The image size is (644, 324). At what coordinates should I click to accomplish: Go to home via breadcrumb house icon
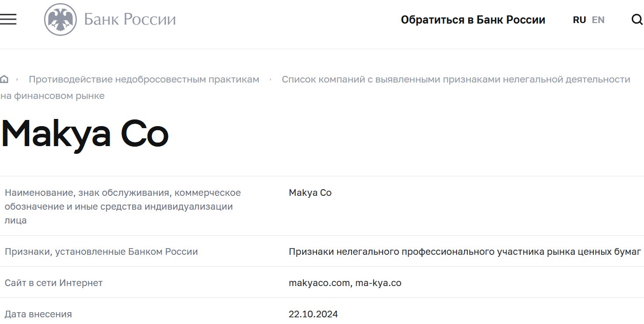pyautogui.click(x=5, y=79)
